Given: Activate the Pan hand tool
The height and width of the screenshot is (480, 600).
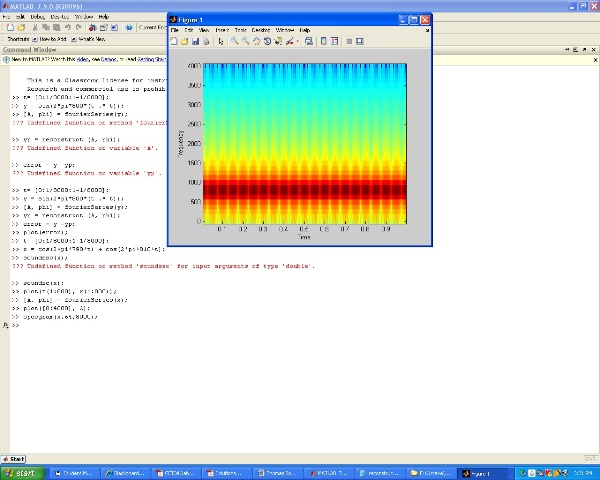Looking at the screenshot, I should [x=256, y=41].
